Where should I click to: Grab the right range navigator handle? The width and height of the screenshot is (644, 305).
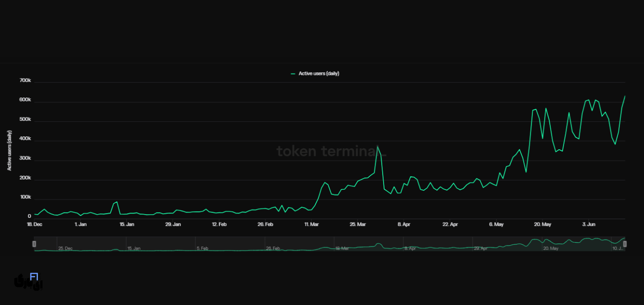pyautogui.click(x=625, y=243)
